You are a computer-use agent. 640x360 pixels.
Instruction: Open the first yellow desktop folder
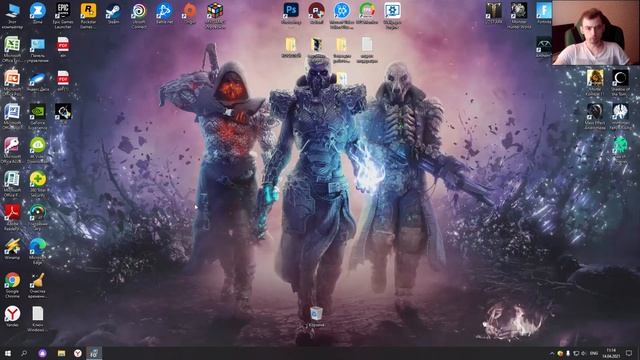291,44
